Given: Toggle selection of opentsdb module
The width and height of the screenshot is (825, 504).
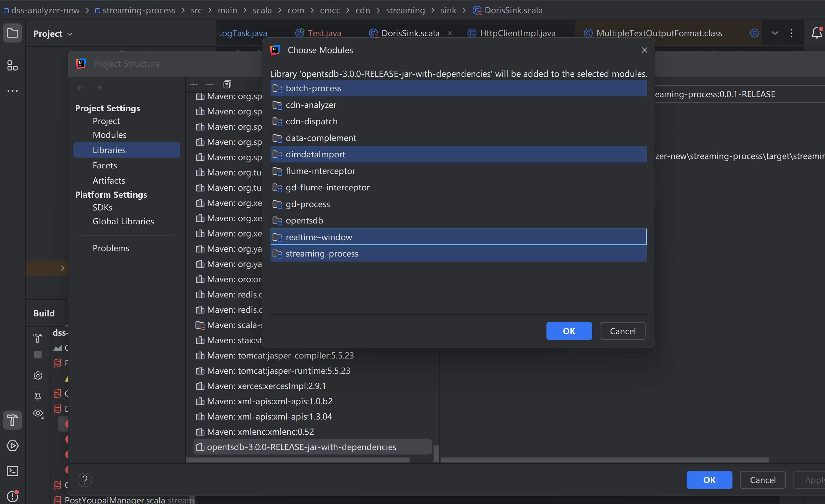Looking at the screenshot, I should point(304,220).
